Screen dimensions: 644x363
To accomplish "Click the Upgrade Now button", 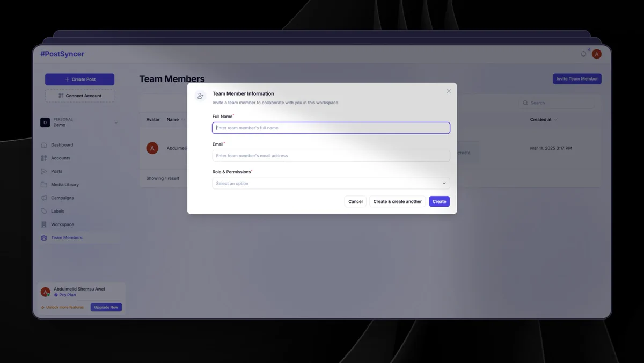I will pyautogui.click(x=106, y=307).
